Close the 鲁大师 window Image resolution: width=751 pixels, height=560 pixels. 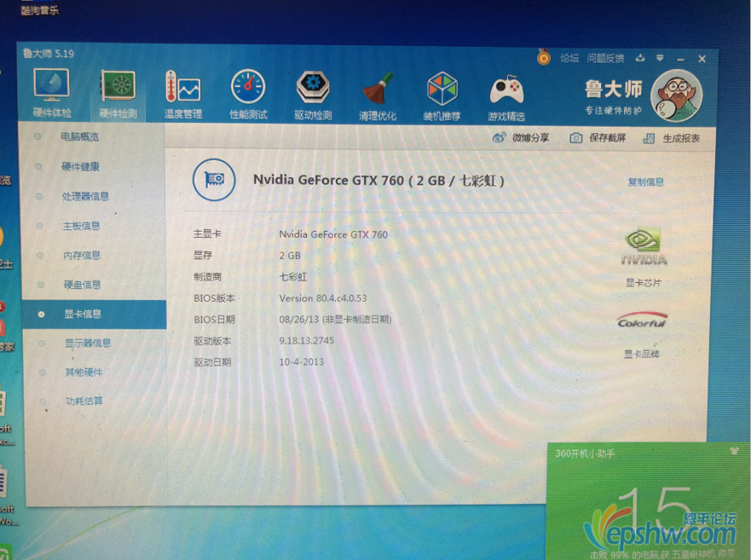tap(702, 59)
